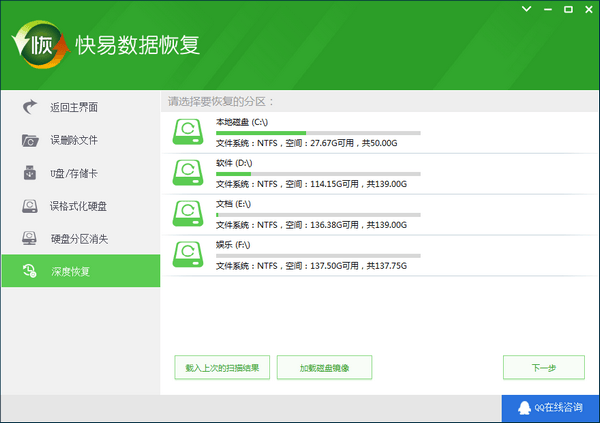Image resolution: width=600 pixels, height=423 pixels.
Task: Open 硬盘分区消失 via its disk icon
Action: tap(30, 239)
